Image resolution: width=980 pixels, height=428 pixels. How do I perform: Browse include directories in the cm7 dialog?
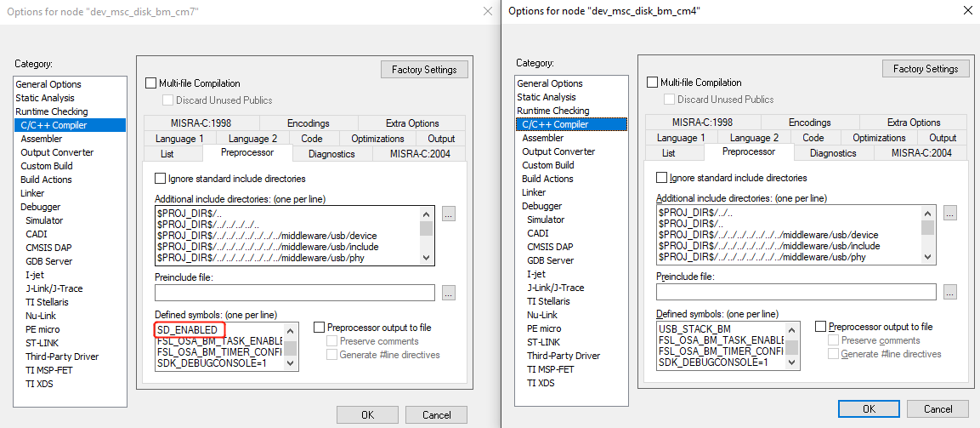coord(448,214)
